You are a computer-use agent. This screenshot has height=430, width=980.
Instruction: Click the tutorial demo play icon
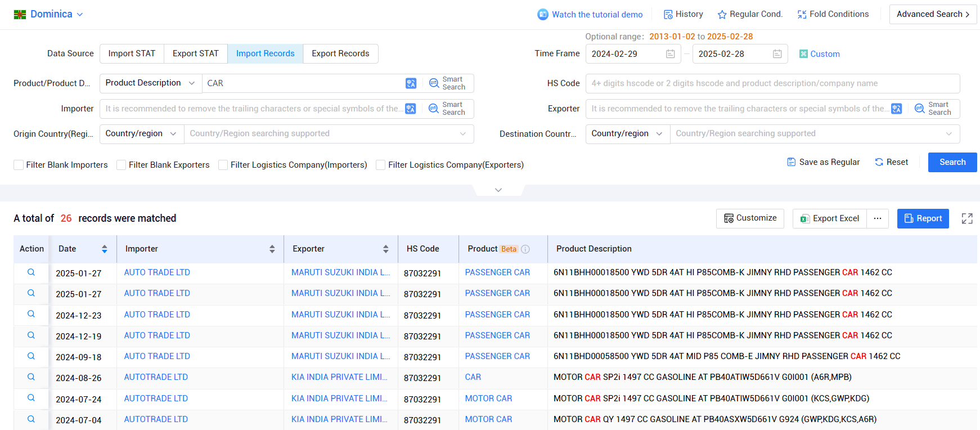tap(543, 15)
